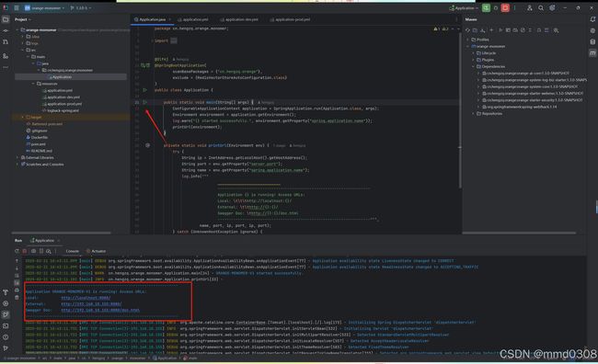The height and width of the screenshot is (364, 598).
Task: Select Dockerfile in Project tree
Action: [37, 137]
